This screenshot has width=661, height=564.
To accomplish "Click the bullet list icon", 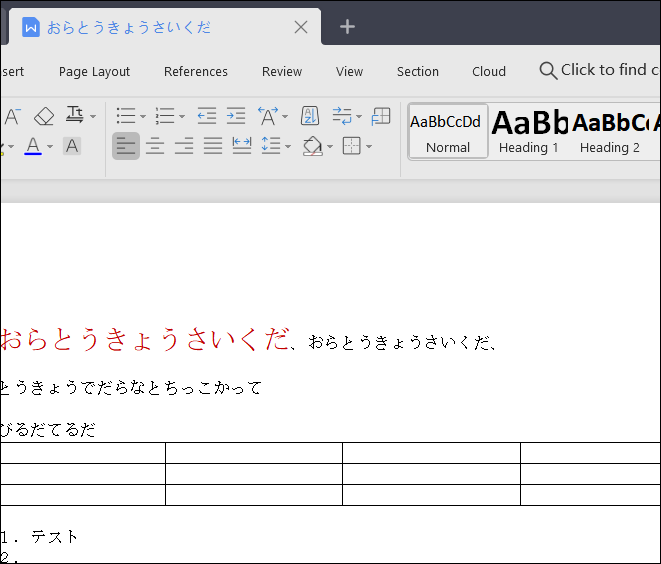I will [126, 116].
